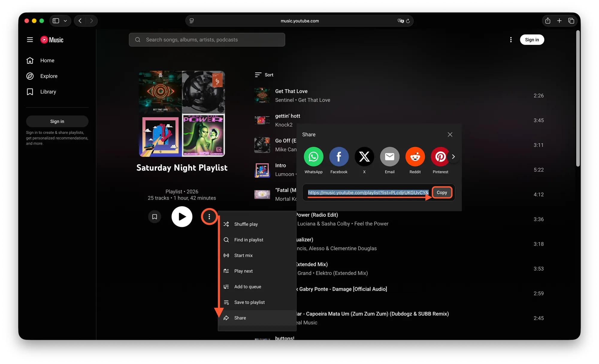Click Safari share icon
This screenshot has height=364, width=599.
point(548,21)
